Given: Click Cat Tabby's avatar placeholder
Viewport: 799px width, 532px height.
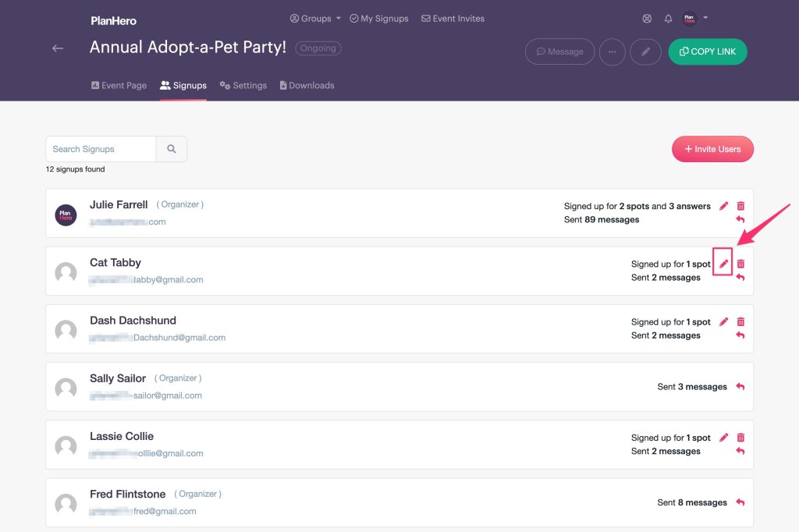Looking at the screenshot, I should click(x=66, y=272).
